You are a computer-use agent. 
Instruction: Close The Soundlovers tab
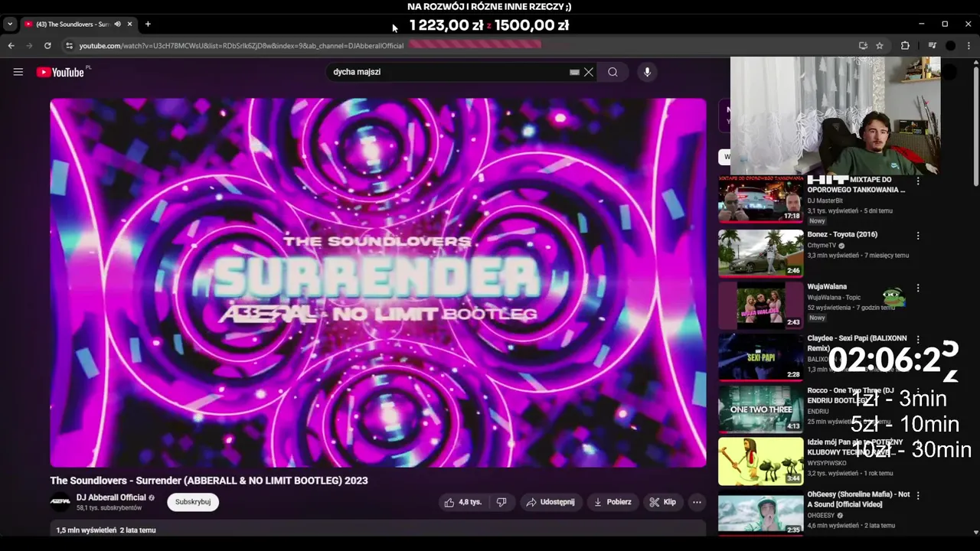[129, 24]
